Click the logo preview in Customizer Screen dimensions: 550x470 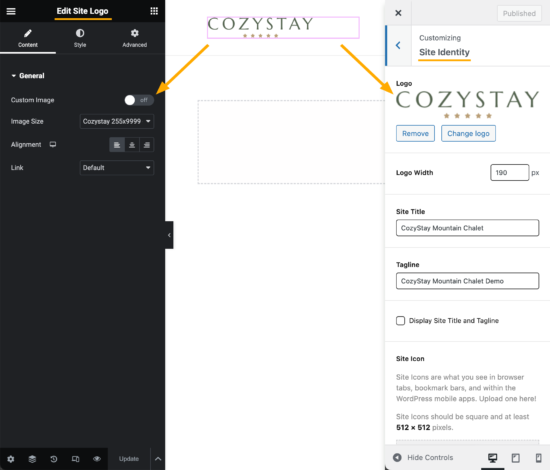[467, 104]
